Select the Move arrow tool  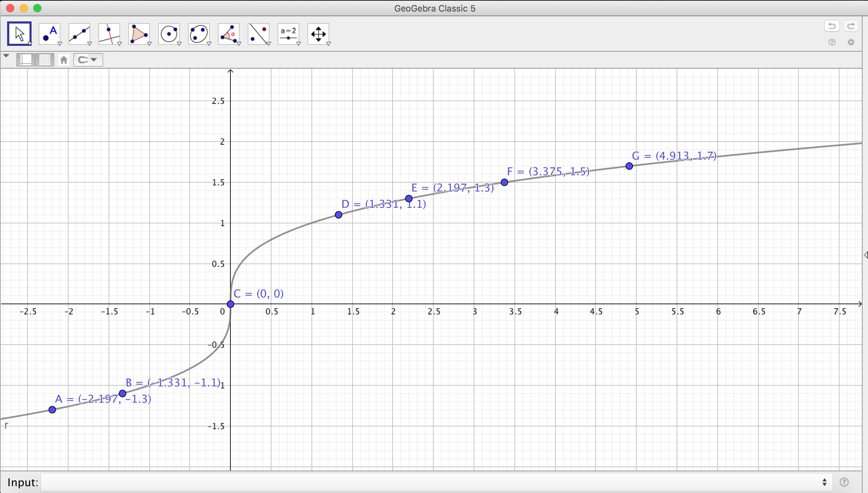19,34
